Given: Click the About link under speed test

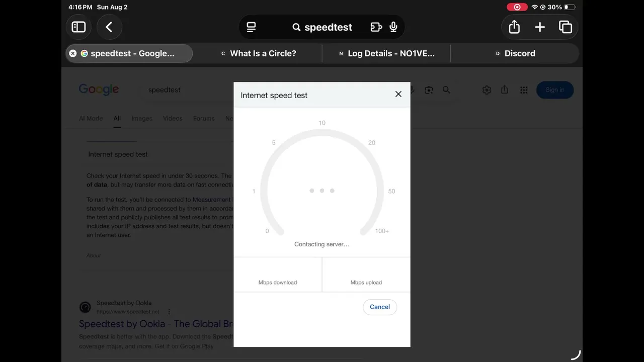Looking at the screenshot, I should (94, 255).
